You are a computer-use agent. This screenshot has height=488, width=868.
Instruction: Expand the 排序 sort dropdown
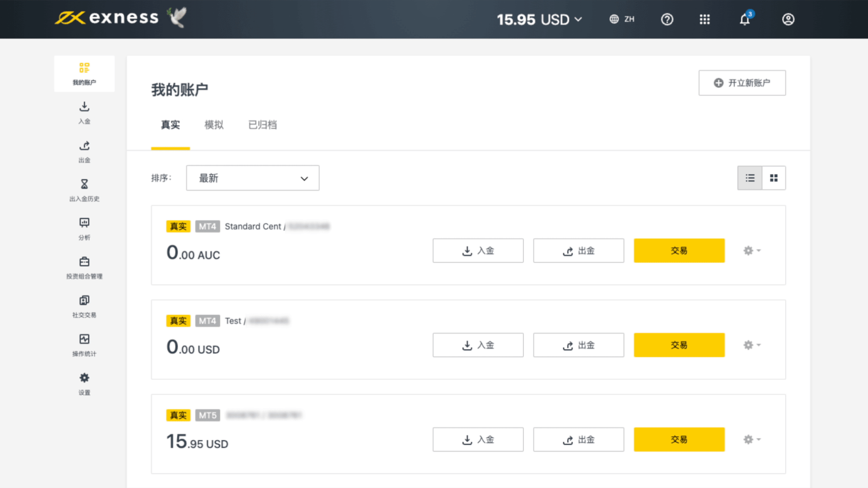click(x=253, y=178)
